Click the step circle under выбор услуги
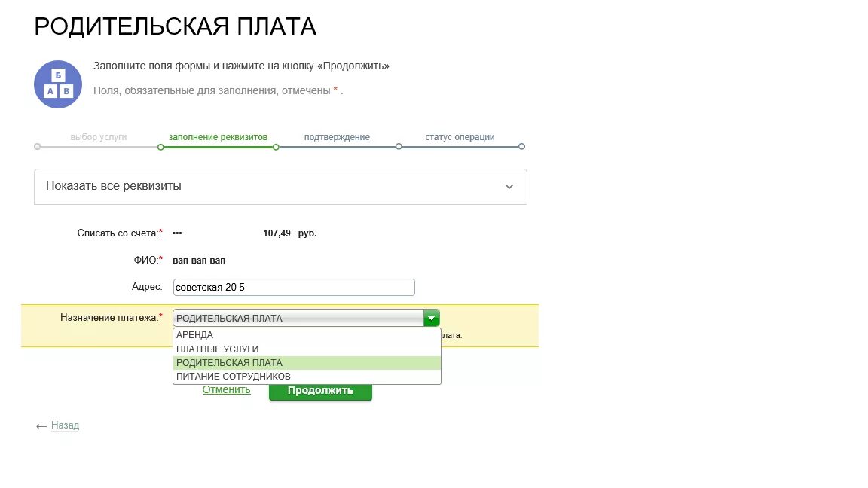This screenshot has height=488, width=868. (36, 148)
